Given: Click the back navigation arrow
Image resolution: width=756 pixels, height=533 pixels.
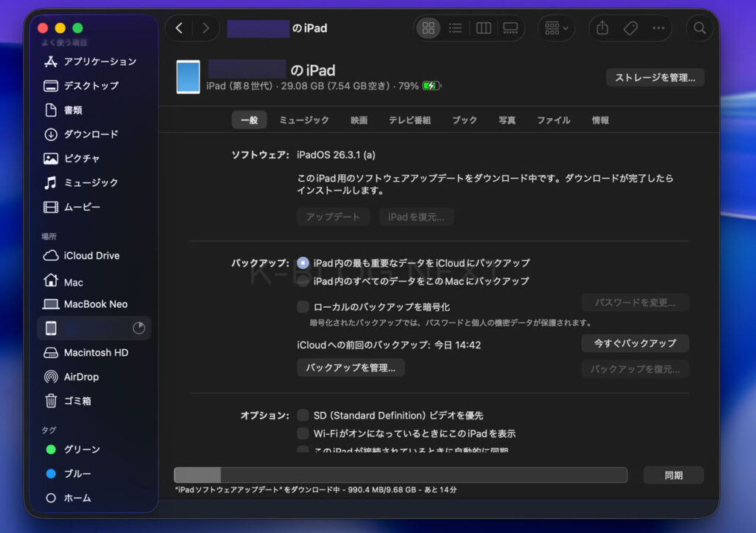Looking at the screenshot, I should click(x=179, y=28).
